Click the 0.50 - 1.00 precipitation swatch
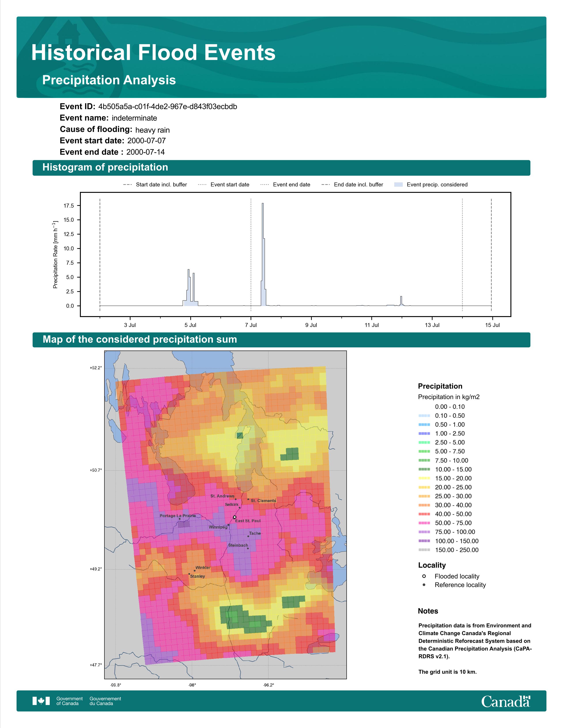Image resolution: width=563 pixels, height=728 pixels. [x=424, y=425]
